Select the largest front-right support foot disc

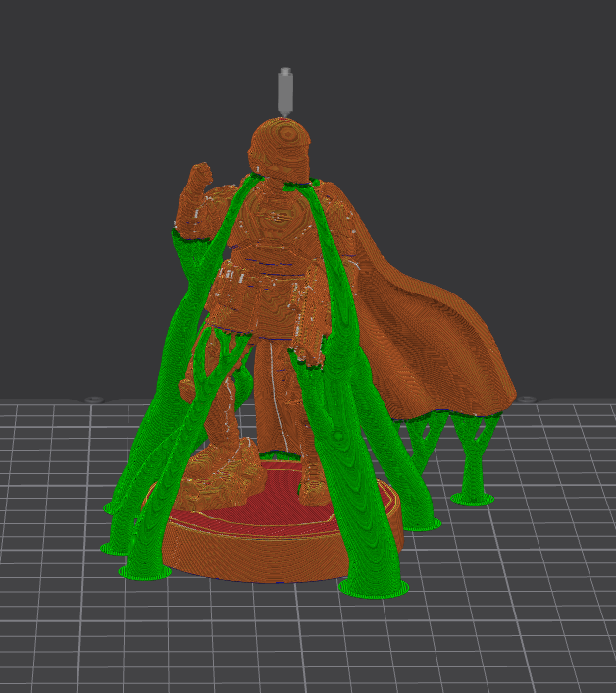click(373, 587)
